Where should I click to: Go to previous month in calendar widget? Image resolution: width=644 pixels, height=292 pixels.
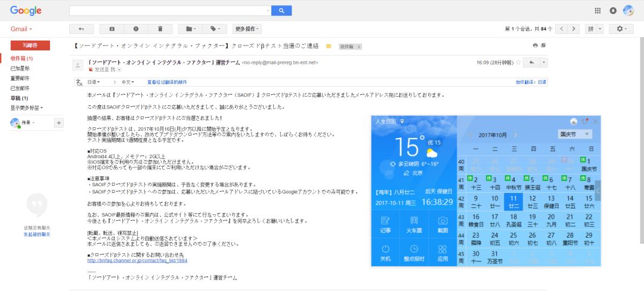[470, 134]
